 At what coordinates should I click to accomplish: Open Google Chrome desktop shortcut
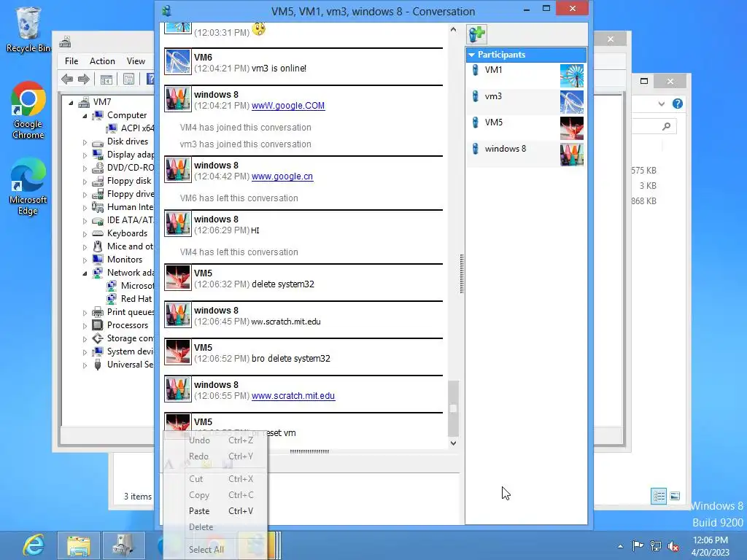coord(28,110)
